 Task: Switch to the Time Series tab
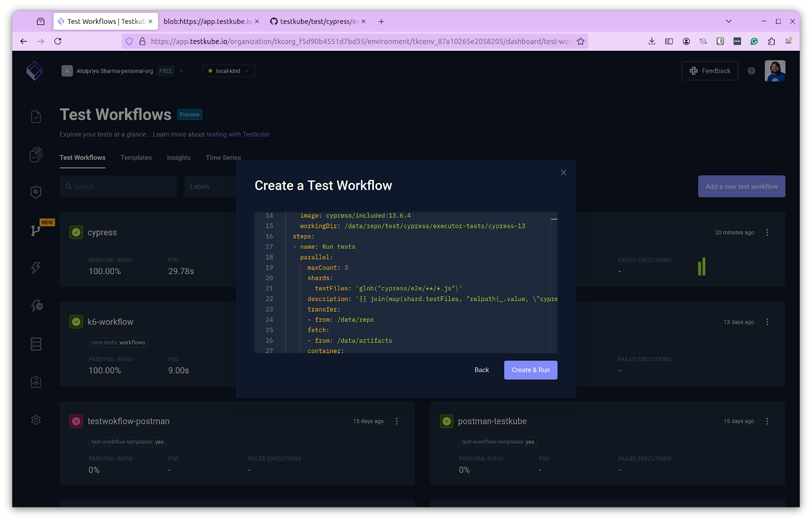[x=223, y=157]
